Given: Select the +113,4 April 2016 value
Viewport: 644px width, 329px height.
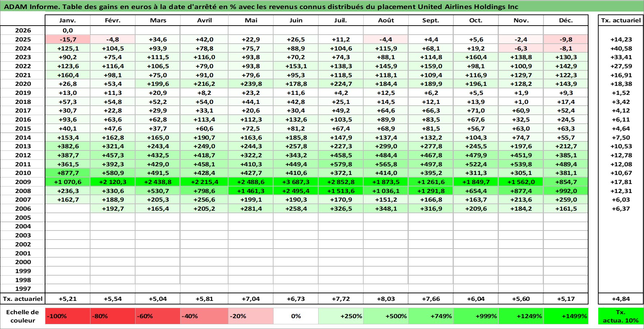Looking at the screenshot, I should point(204,119).
